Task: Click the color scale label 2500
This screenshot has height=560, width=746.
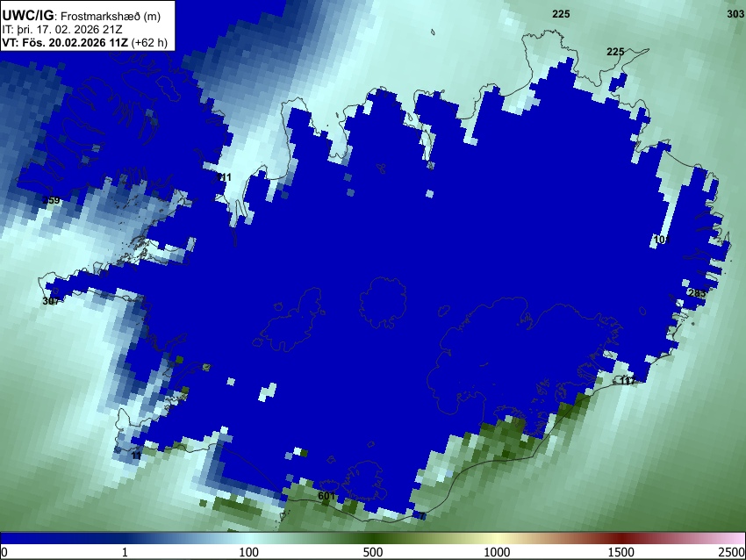Action: [733, 552]
